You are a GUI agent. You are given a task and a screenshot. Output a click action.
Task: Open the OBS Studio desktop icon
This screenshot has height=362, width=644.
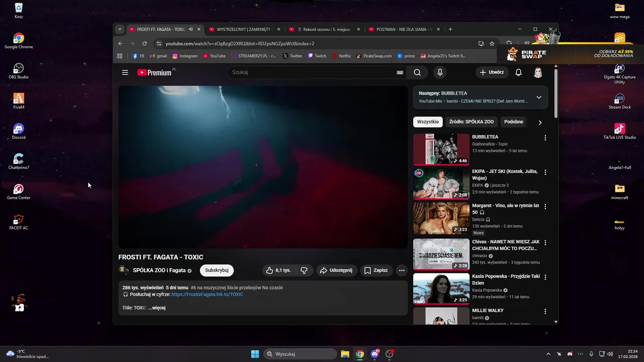point(19,71)
